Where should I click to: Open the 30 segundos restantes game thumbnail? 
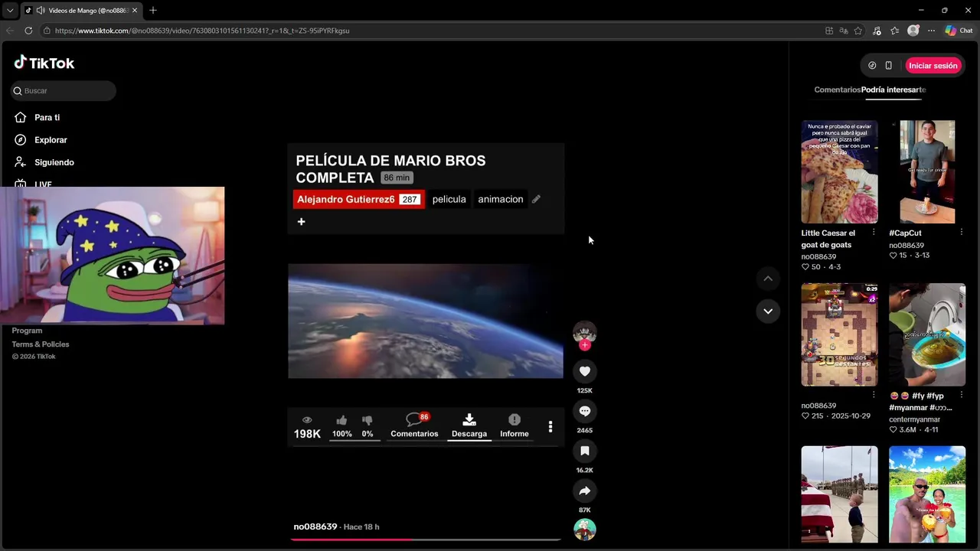839,334
